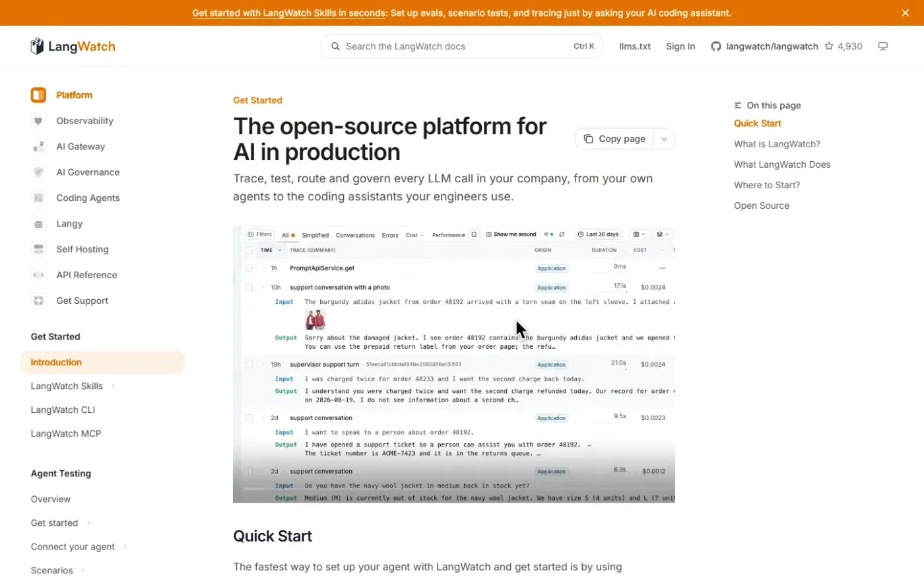Viewport: 924px width, 578px height.
Task: Expand the LangWatch Skills submenu chevron
Action: pyautogui.click(x=113, y=386)
